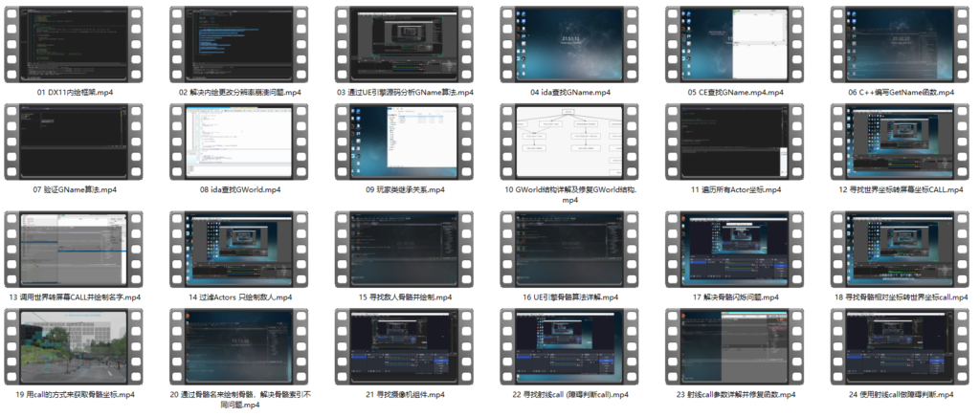Click filename "13 调用世界转屏幕CALL并绘制名字.mp4"
The width and height of the screenshot is (980, 417).
[75, 297]
